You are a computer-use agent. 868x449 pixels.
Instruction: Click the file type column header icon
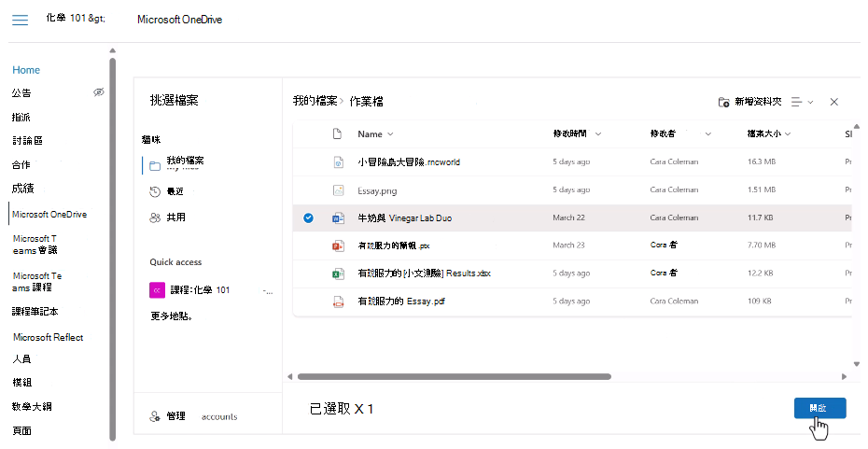pos(337,134)
